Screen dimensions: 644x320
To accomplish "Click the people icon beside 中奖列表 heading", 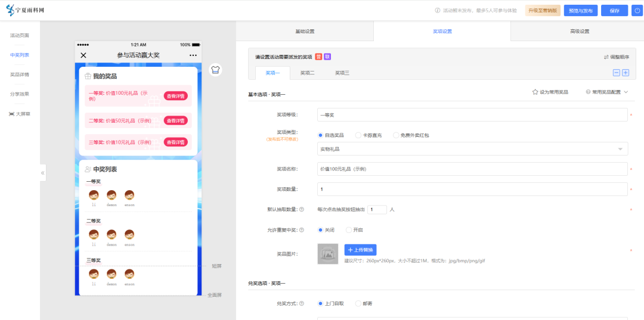I will pos(88,169).
